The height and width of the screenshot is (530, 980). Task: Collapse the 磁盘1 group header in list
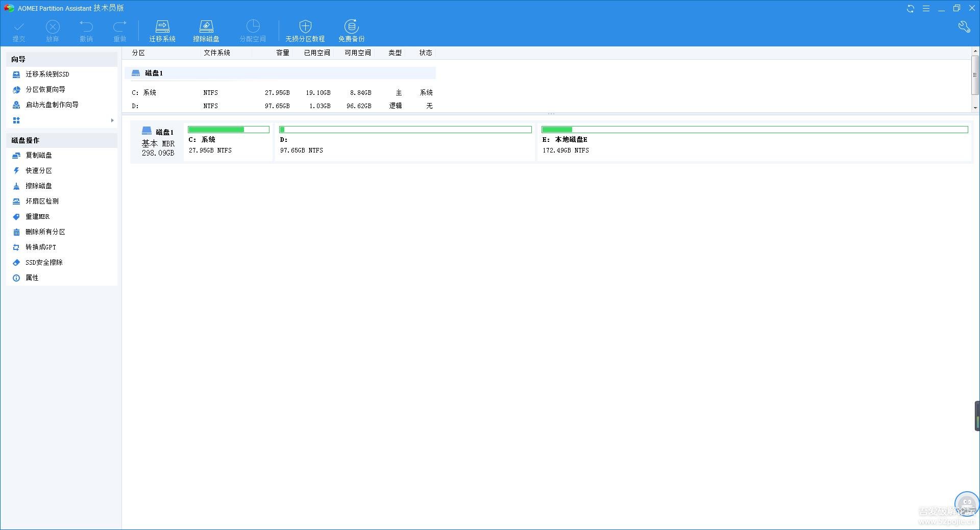tap(153, 73)
